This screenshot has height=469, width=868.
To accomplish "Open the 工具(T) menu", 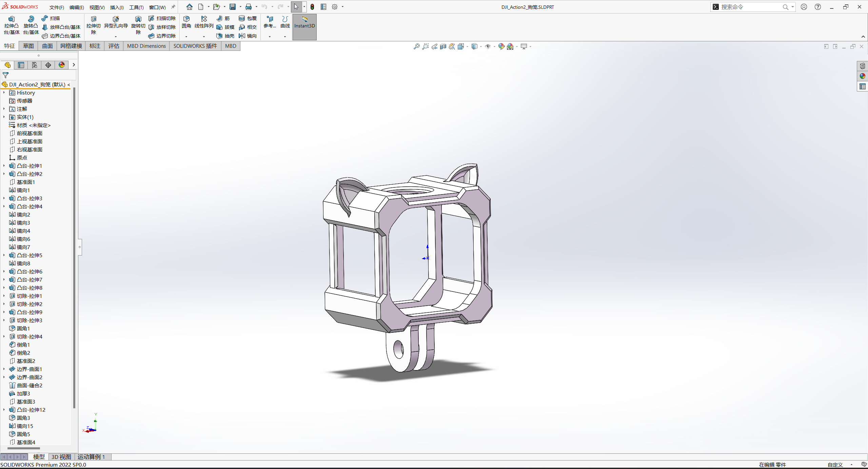I will tap(136, 7).
